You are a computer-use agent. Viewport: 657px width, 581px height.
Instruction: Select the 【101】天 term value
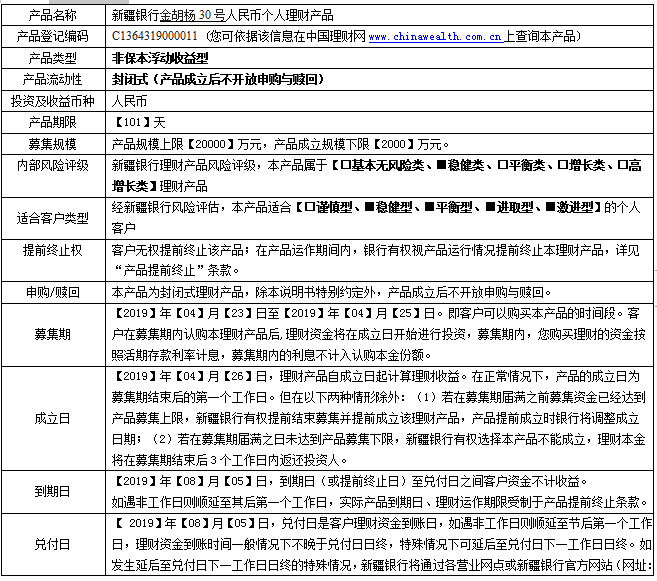[x=139, y=122]
